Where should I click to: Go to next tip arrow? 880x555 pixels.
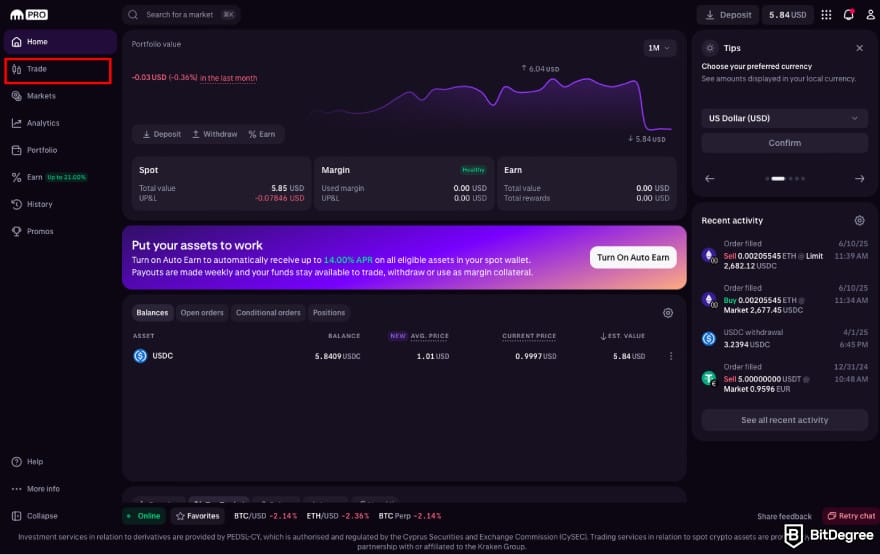[x=859, y=178]
